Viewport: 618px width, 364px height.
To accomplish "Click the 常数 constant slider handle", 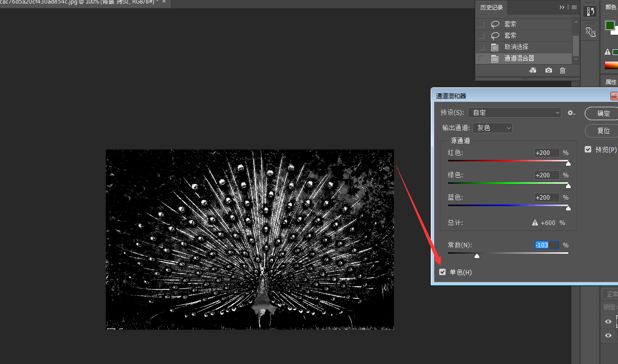I will tap(477, 256).
